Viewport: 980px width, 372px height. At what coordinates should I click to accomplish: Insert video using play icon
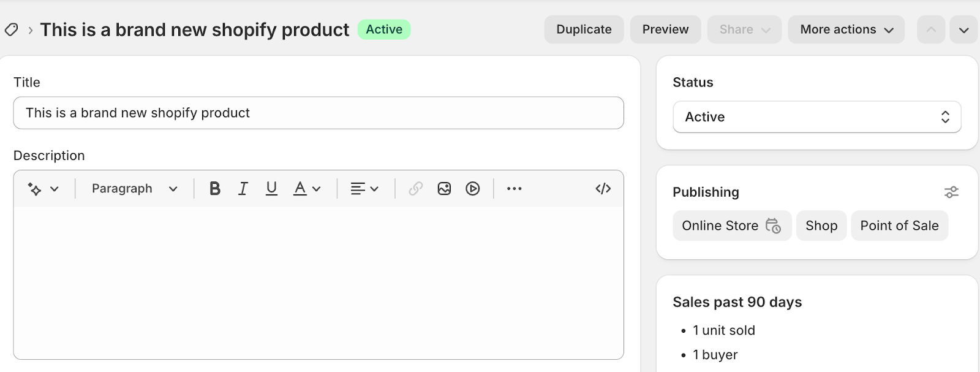point(472,189)
